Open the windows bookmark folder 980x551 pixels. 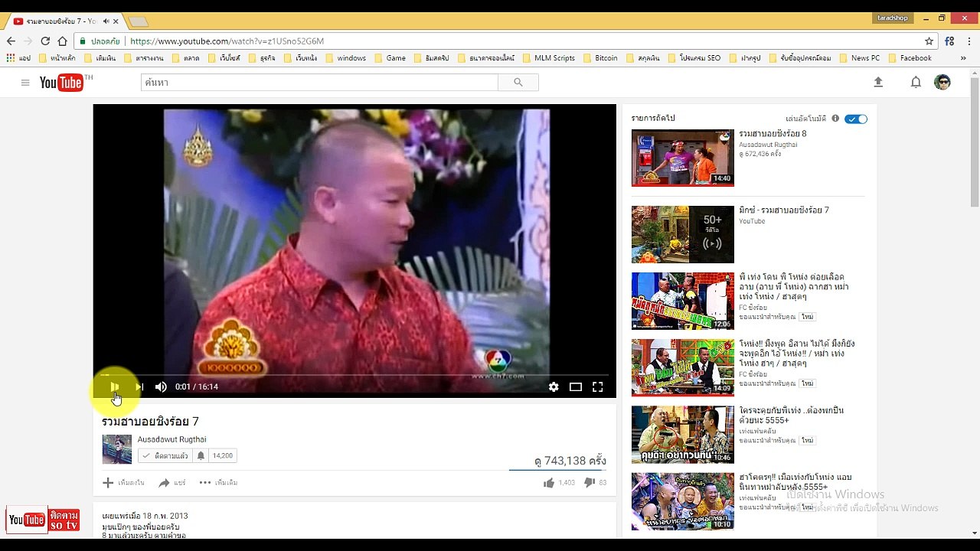pyautogui.click(x=346, y=58)
